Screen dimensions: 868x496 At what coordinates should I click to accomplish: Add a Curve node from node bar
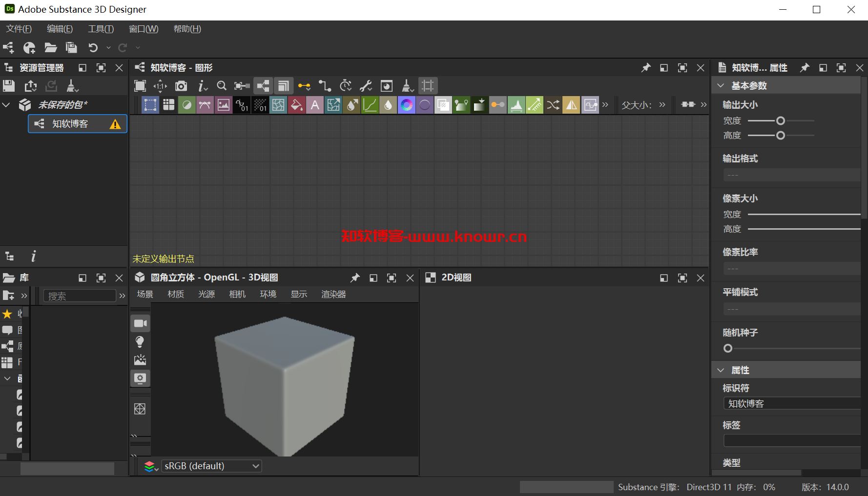click(x=370, y=105)
